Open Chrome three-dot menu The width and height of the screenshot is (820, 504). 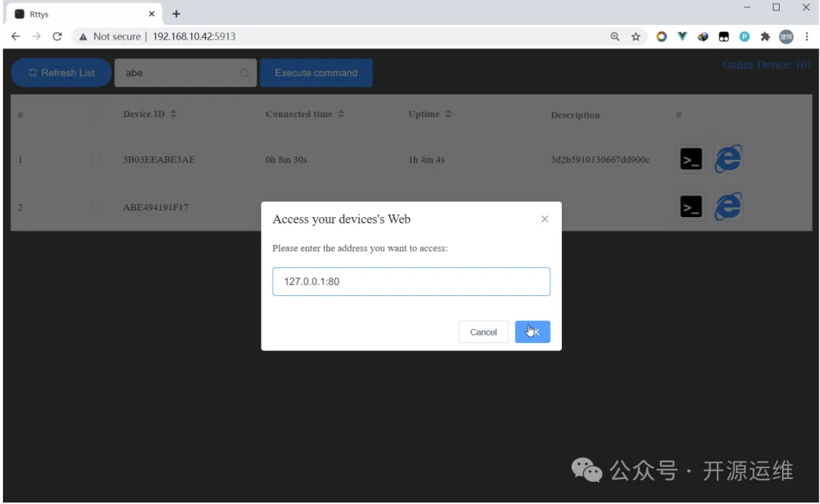pyautogui.click(x=806, y=36)
